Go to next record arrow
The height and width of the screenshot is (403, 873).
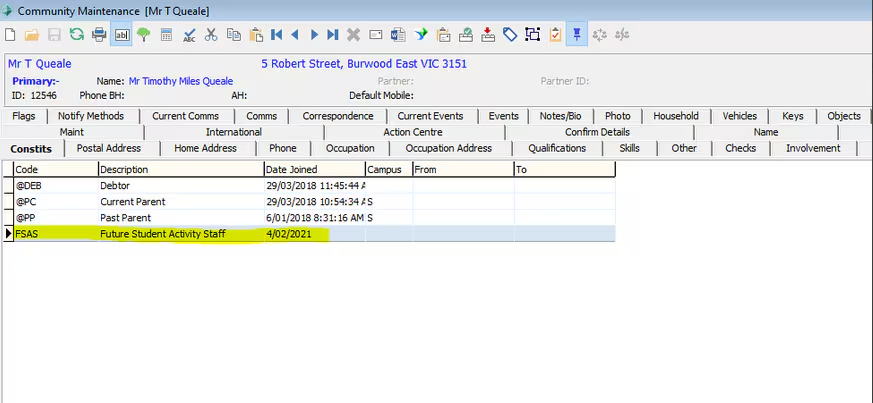314,35
